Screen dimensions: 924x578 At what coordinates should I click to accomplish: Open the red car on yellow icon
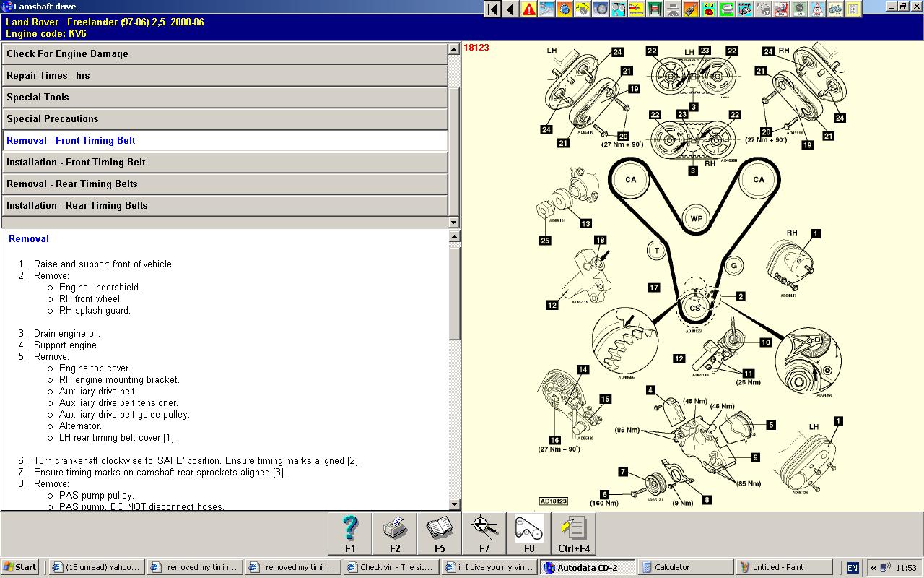(x=636, y=9)
